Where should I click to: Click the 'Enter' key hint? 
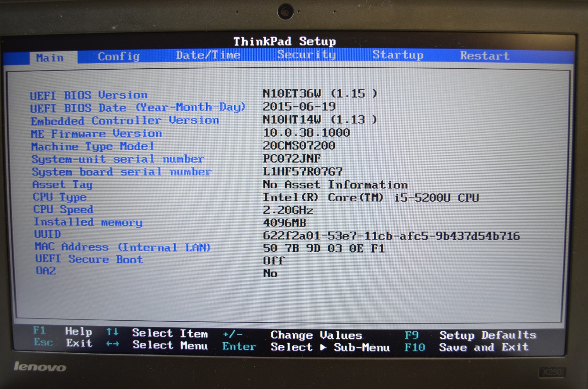(x=239, y=346)
